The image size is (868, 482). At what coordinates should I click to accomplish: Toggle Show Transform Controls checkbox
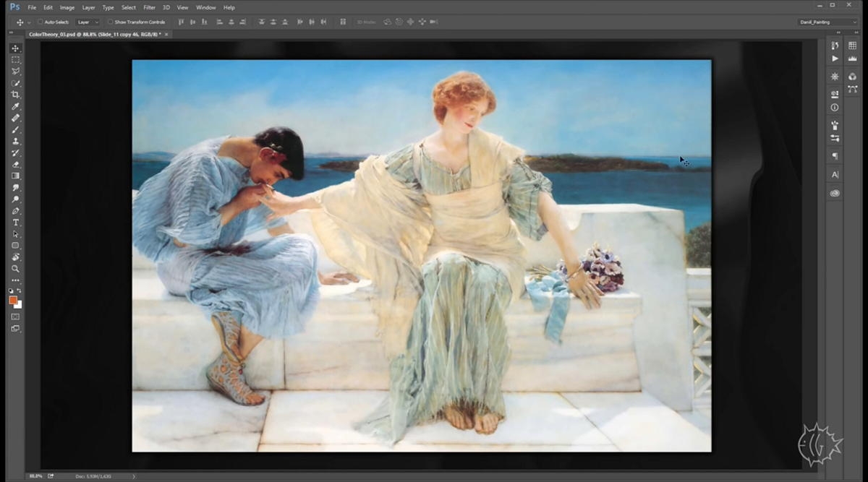coord(111,22)
